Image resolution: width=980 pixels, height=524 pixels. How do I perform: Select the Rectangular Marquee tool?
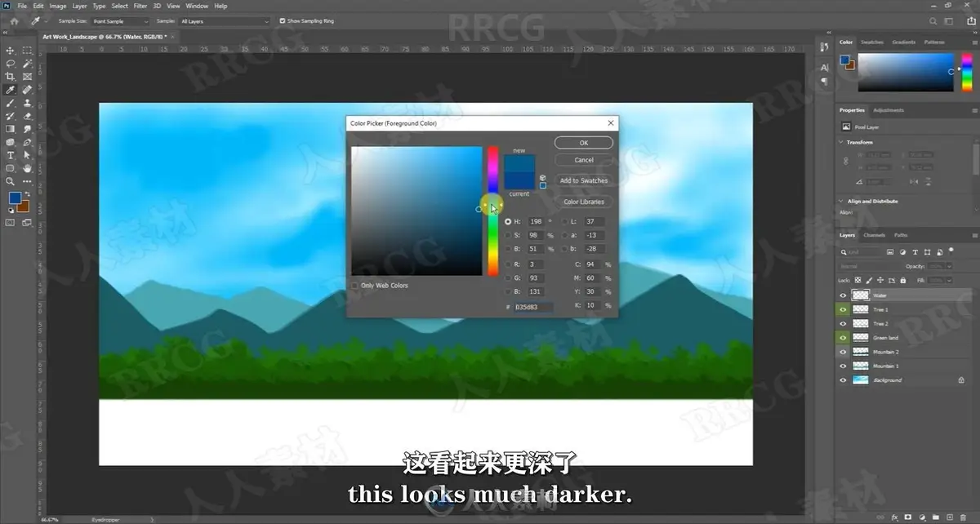click(x=27, y=51)
